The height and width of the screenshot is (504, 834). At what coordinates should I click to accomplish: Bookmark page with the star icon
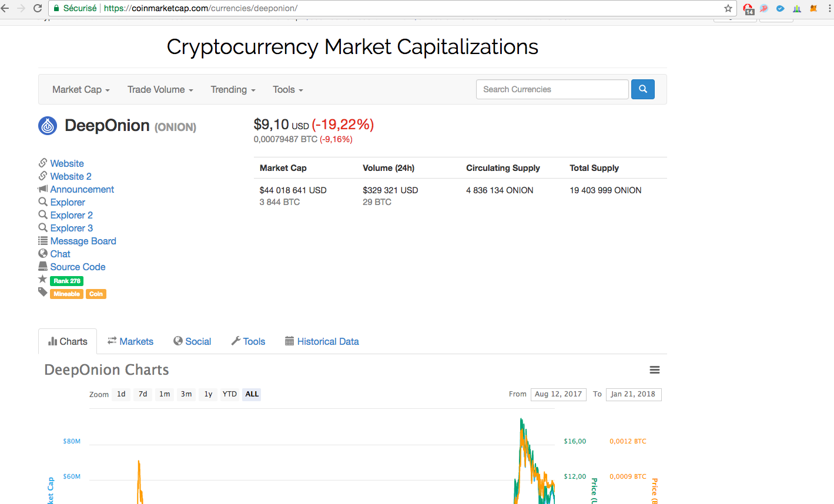pos(728,8)
